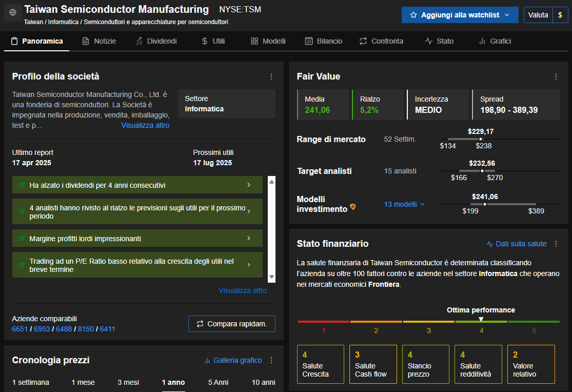
Task: Click the insights list scrollbar up arrow
Action: tap(271, 182)
